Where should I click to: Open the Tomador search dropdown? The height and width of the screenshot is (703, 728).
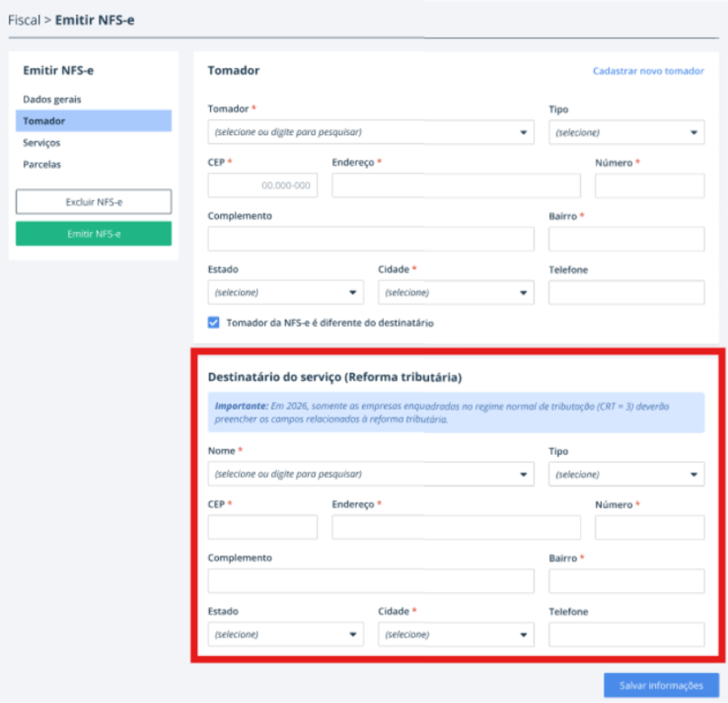[x=371, y=132]
